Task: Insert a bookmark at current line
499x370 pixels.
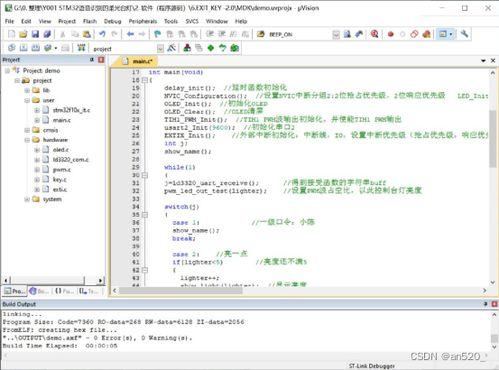Action: (x=158, y=34)
